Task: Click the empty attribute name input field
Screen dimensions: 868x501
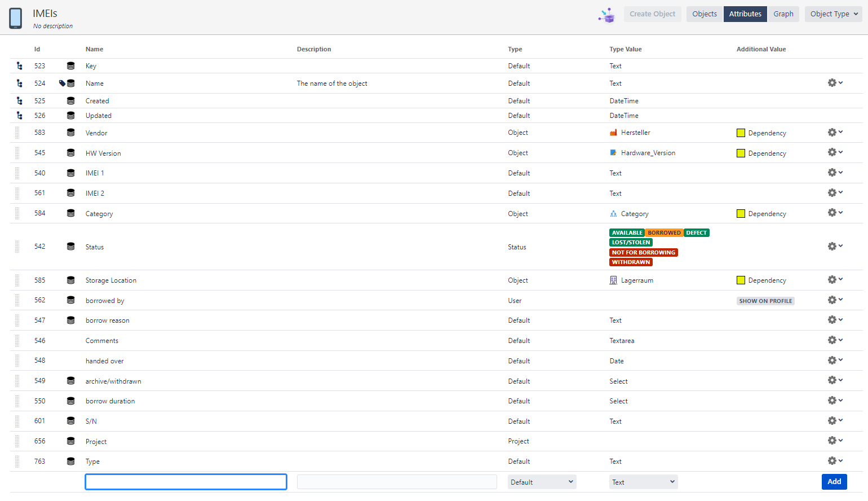Action: pos(186,482)
